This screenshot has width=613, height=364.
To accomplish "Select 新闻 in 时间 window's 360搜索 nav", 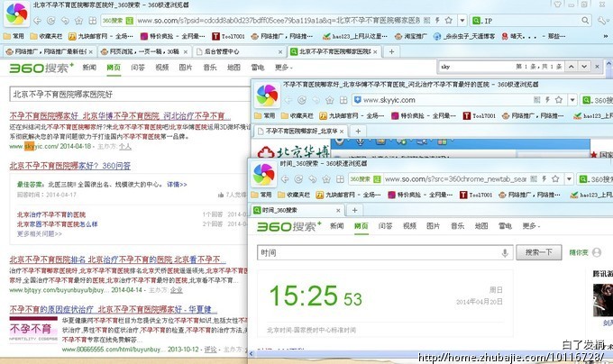I will (336, 226).
